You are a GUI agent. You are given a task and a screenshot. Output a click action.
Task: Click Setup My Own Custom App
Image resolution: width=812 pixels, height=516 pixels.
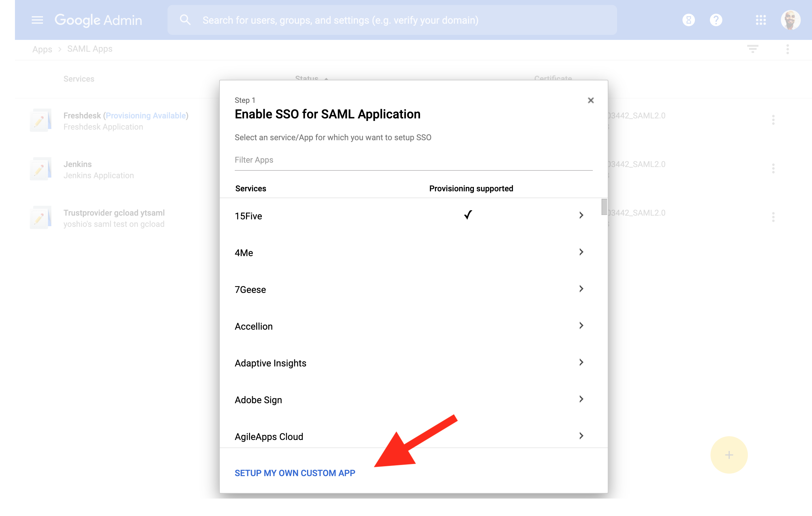[295, 473]
